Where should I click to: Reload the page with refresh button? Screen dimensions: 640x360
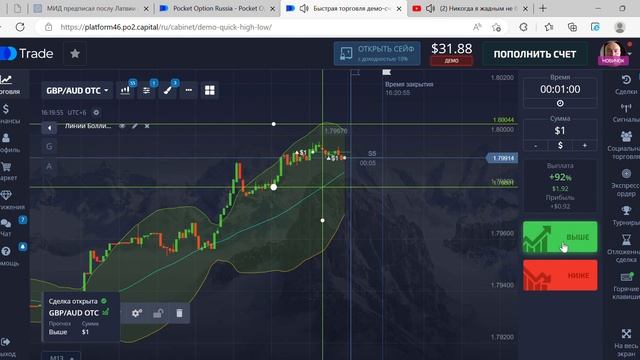pyautogui.click(x=20, y=27)
